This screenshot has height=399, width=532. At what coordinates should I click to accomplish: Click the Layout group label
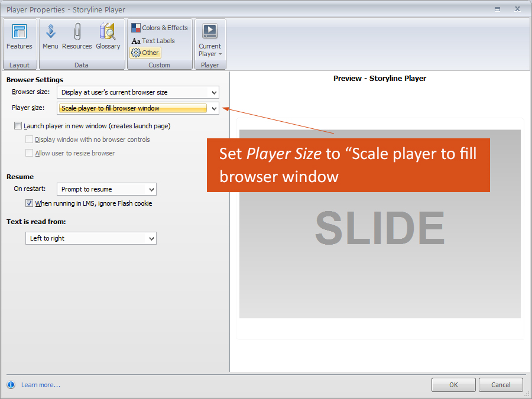(20, 65)
